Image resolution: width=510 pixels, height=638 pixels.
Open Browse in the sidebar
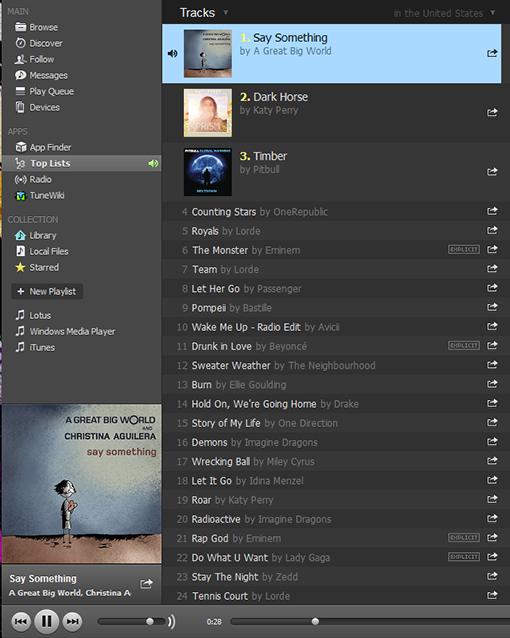pyautogui.click(x=37, y=27)
